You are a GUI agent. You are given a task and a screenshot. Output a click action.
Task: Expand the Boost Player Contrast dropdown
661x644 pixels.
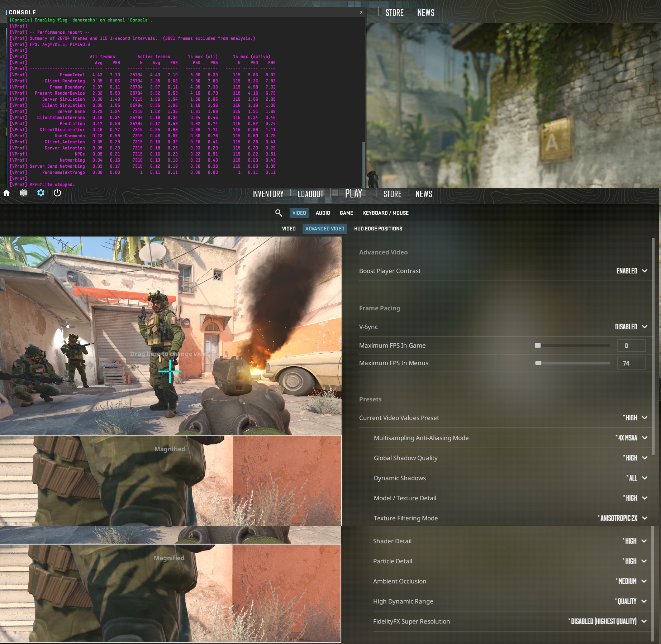[632, 271]
